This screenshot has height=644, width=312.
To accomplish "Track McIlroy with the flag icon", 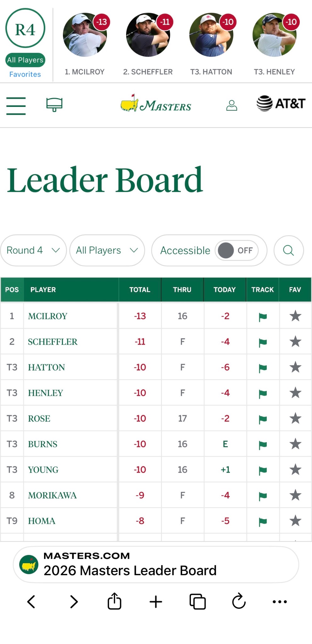I will (x=263, y=317).
